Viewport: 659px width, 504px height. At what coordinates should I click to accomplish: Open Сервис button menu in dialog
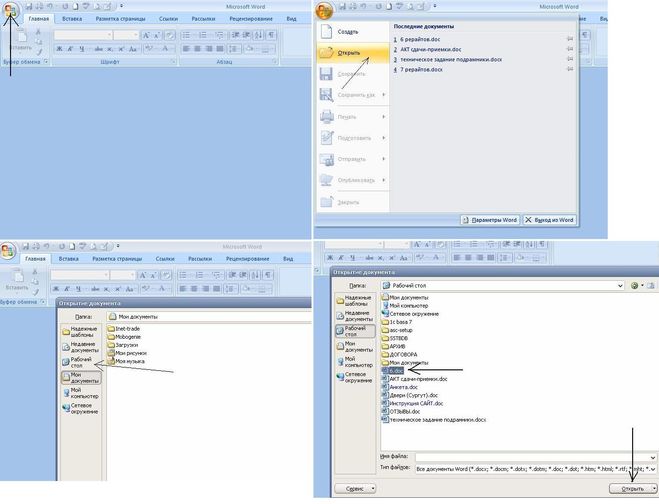click(x=355, y=488)
